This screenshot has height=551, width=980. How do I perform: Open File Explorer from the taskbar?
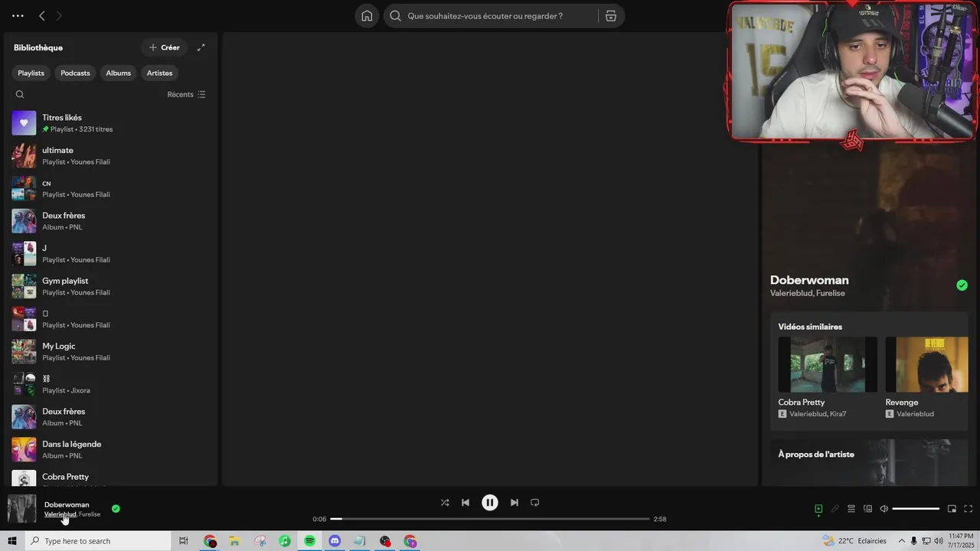(x=235, y=541)
